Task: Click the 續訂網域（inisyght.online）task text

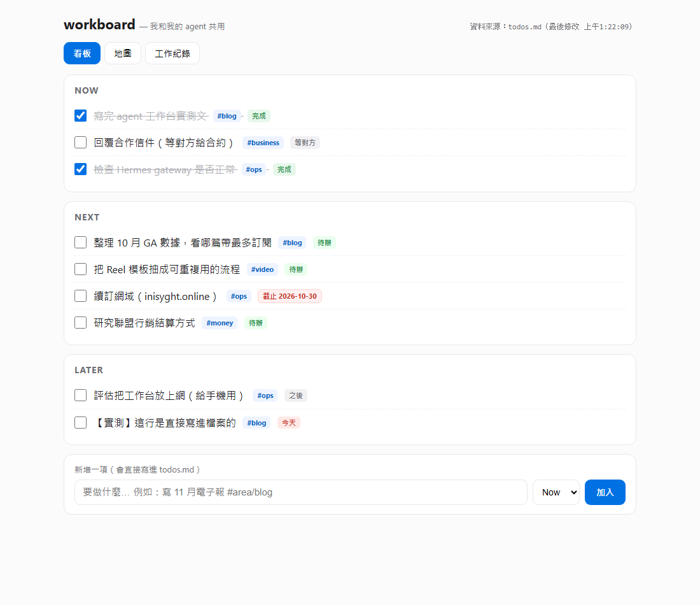Action: click(x=155, y=296)
